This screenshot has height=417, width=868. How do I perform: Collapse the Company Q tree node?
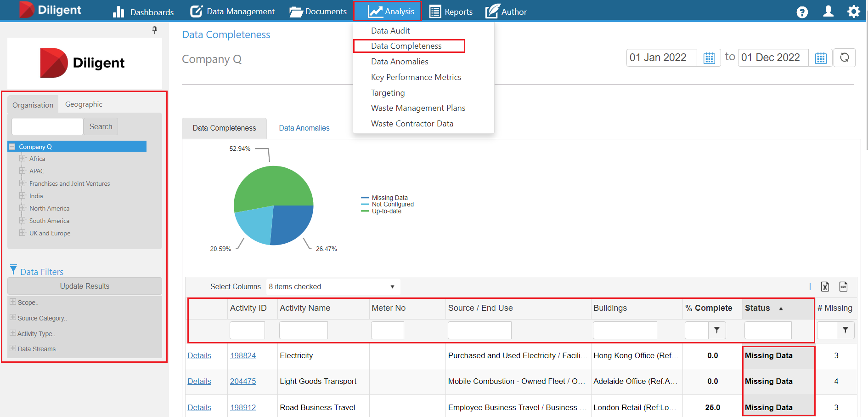point(12,147)
